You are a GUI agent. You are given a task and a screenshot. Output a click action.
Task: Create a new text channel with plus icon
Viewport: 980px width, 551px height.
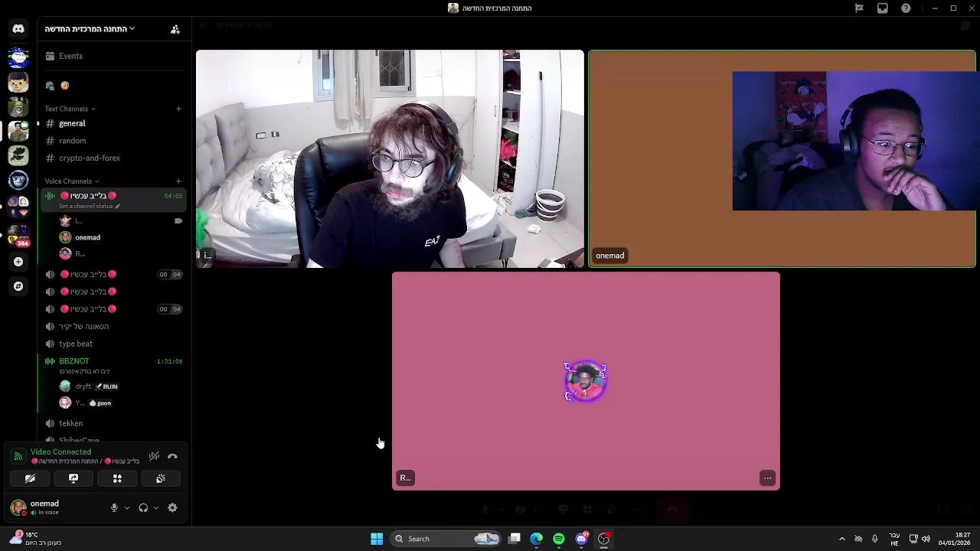pos(178,109)
